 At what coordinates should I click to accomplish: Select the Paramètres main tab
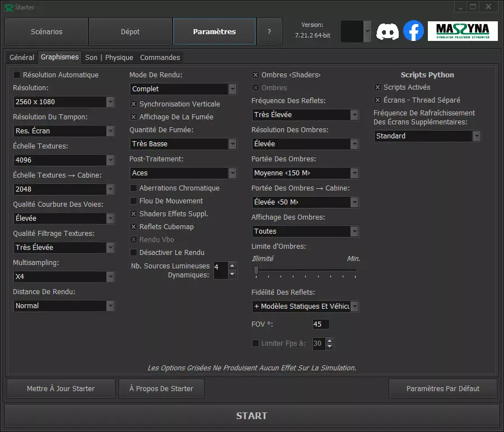coord(214,31)
